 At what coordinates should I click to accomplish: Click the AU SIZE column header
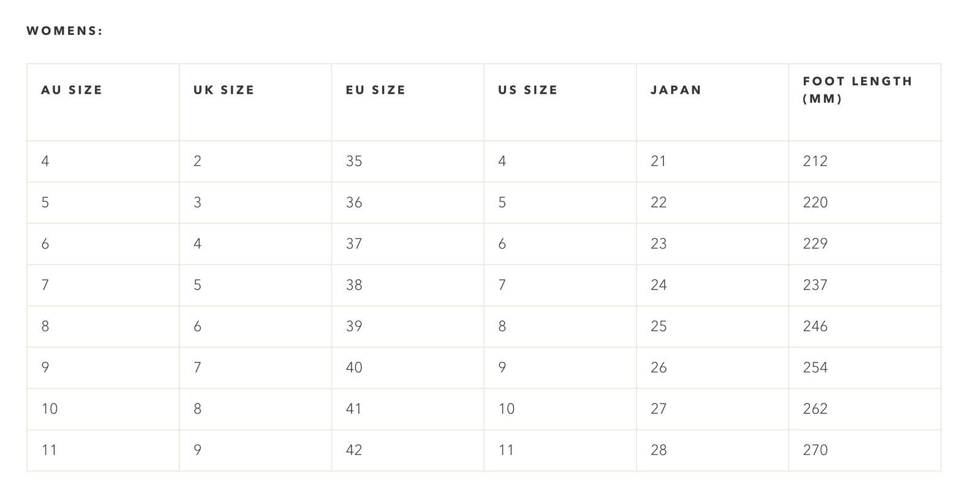click(72, 90)
